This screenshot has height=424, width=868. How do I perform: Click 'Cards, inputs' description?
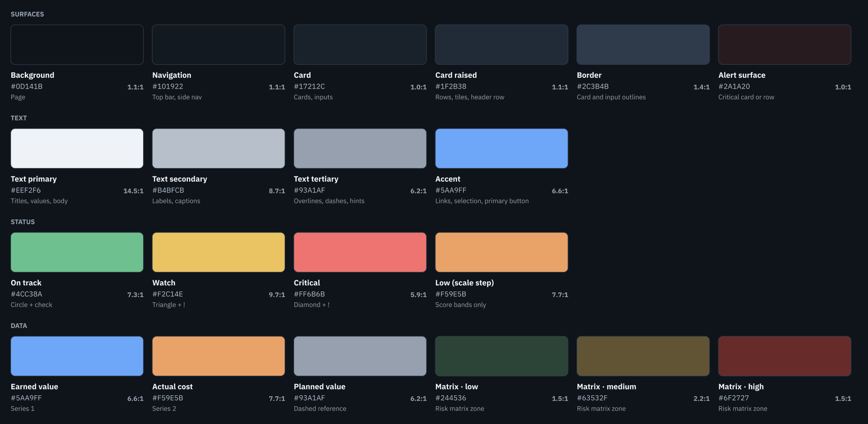click(313, 97)
